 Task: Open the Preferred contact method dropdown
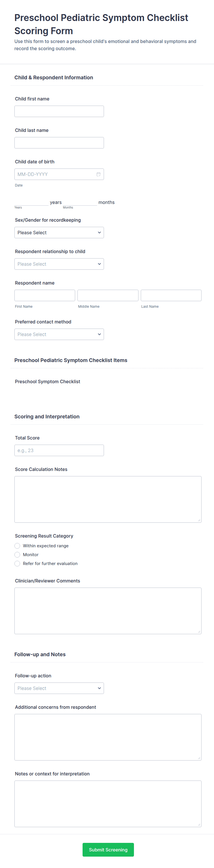coord(59,334)
